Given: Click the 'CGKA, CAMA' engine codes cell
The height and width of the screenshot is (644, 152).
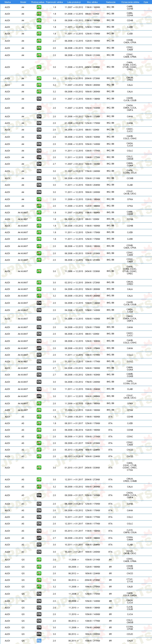Looking at the screenshot, I should click(130, 538).
